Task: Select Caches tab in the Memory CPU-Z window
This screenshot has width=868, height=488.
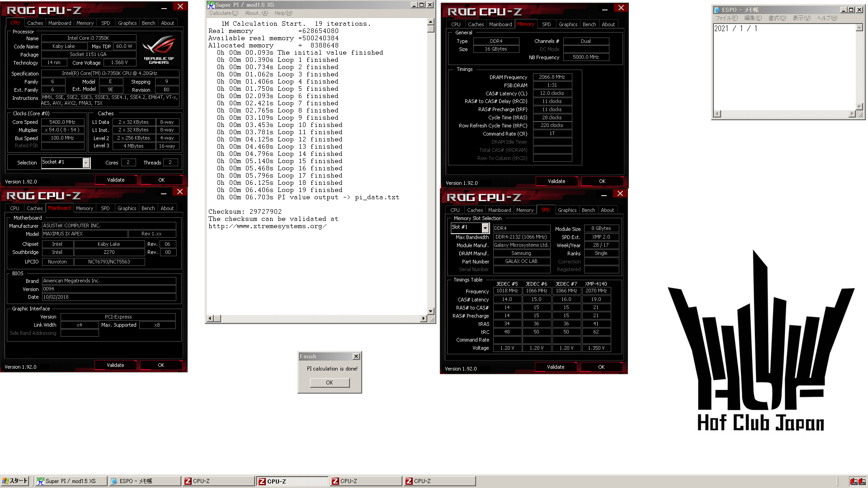Action: tap(476, 24)
